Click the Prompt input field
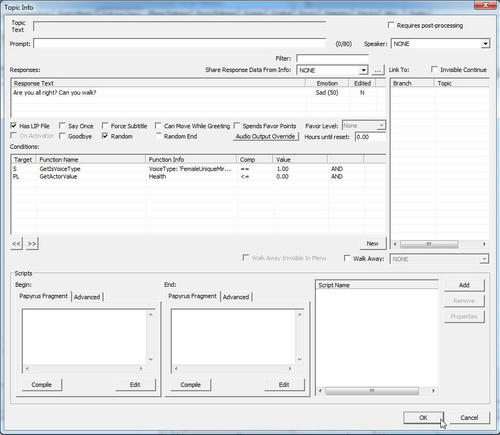This screenshot has height=435, width=500. (x=179, y=44)
